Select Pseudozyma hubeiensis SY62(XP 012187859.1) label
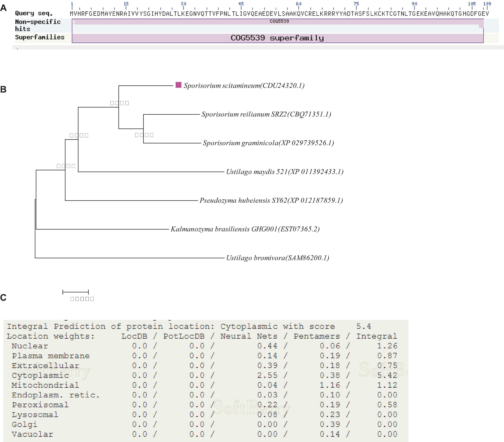This screenshot has height=442, width=504. click(x=271, y=200)
